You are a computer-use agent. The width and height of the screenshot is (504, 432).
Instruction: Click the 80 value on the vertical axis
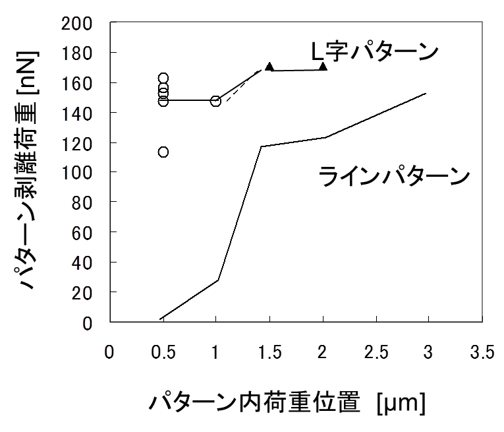point(82,203)
